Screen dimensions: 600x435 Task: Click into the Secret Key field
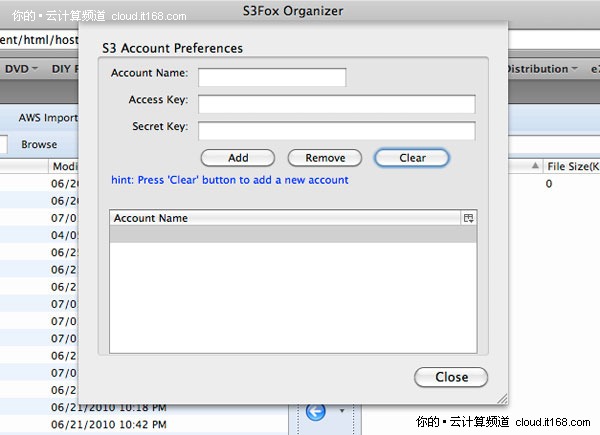tap(336, 130)
